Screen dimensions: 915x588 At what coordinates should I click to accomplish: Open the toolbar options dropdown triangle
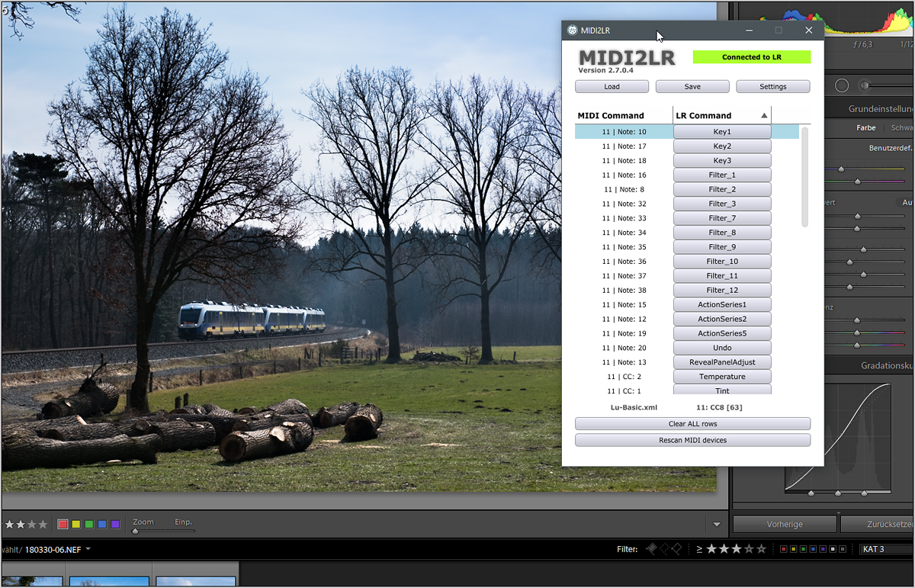(x=717, y=525)
